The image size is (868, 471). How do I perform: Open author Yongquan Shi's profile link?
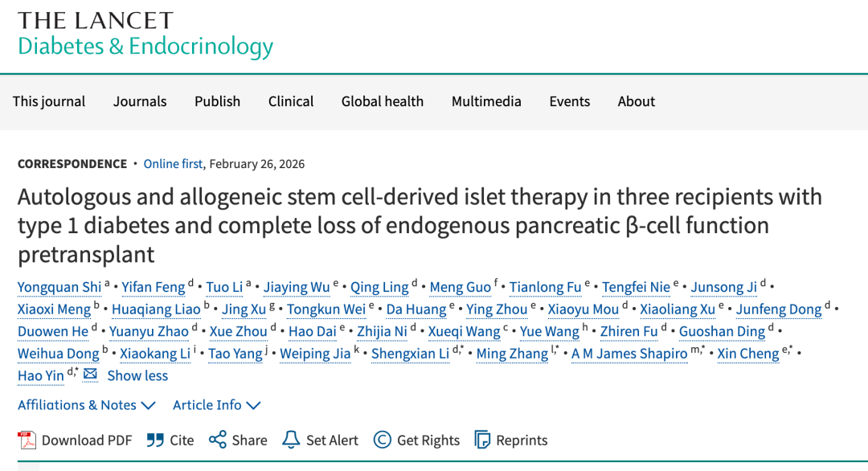pyautogui.click(x=59, y=287)
